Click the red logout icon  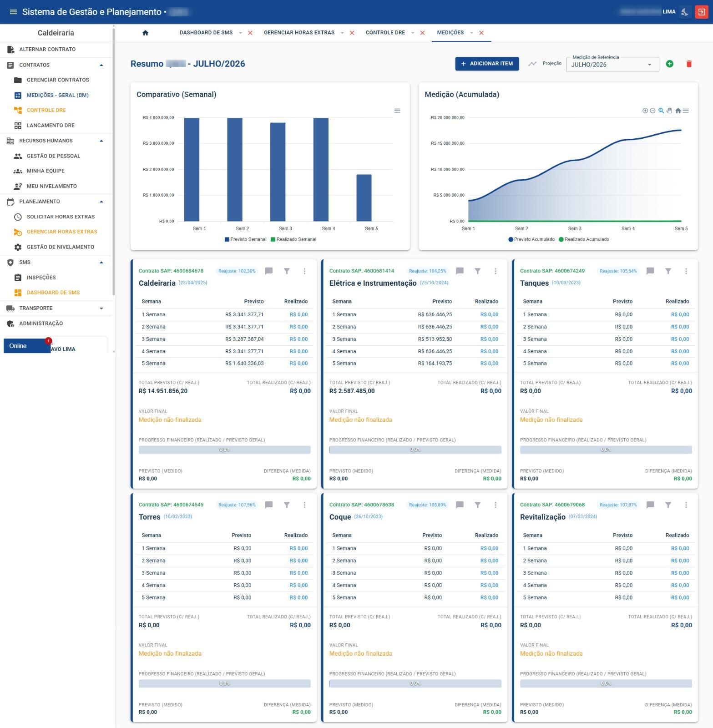click(701, 12)
